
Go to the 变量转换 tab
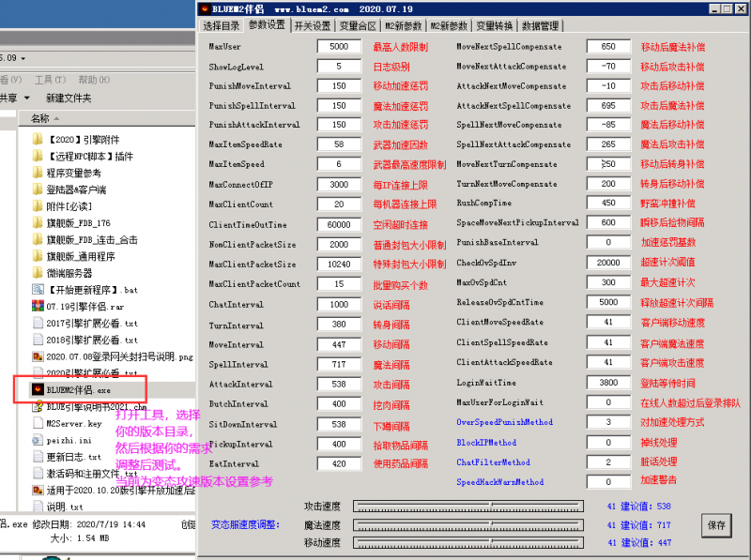click(494, 26)
